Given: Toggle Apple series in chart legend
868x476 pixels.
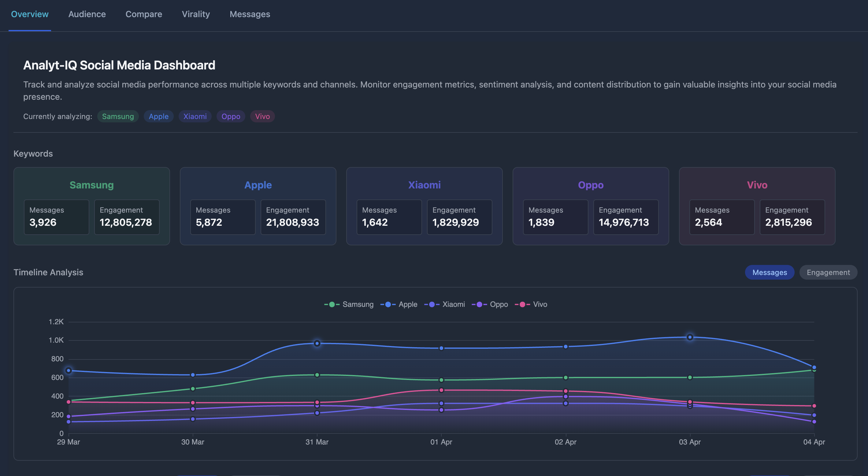Looking at the screenshot, I should [399, 304].
